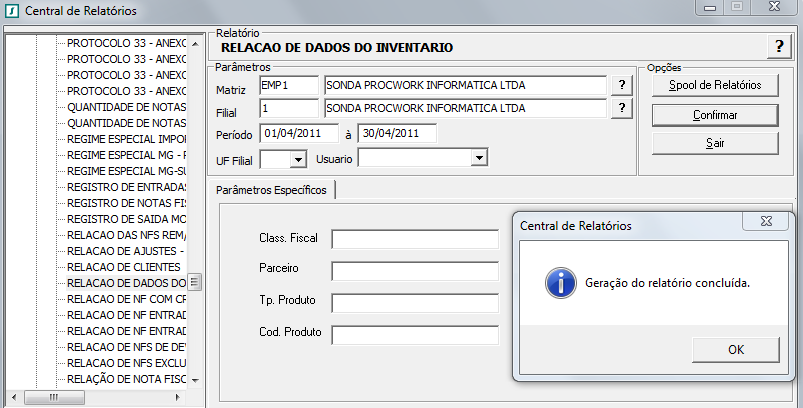This screenshot has height=408, width=803.
Task: Select RELACAO DE CLIENTES in the list
Action: pos(123,267)
